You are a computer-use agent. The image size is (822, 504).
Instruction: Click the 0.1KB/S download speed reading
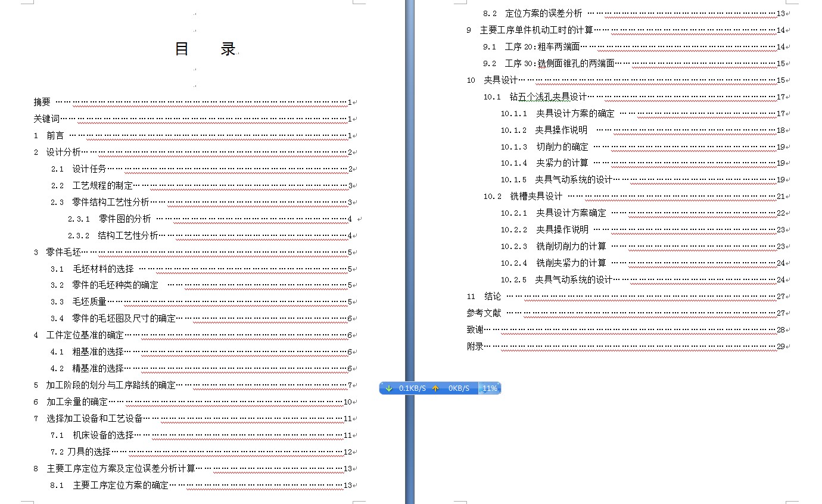[x=412, y=388]
